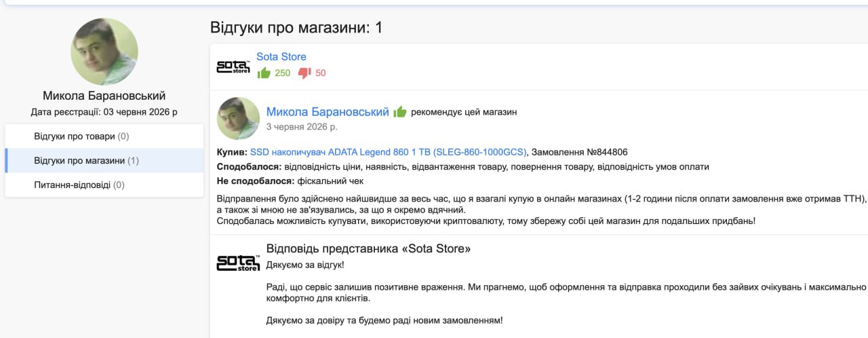
Task: Click the text рекомендує цей магазин
Action: [x=464, y=112]
